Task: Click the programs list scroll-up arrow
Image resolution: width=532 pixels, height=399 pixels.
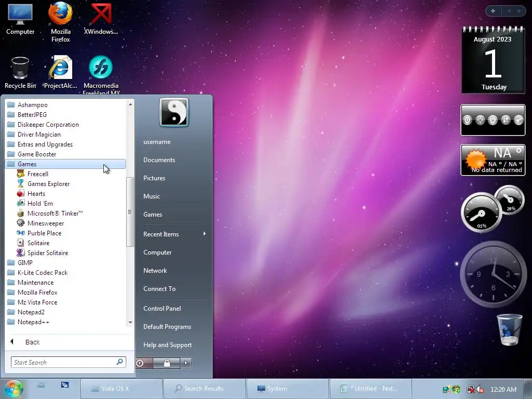Action: click(x=130, y=104)
